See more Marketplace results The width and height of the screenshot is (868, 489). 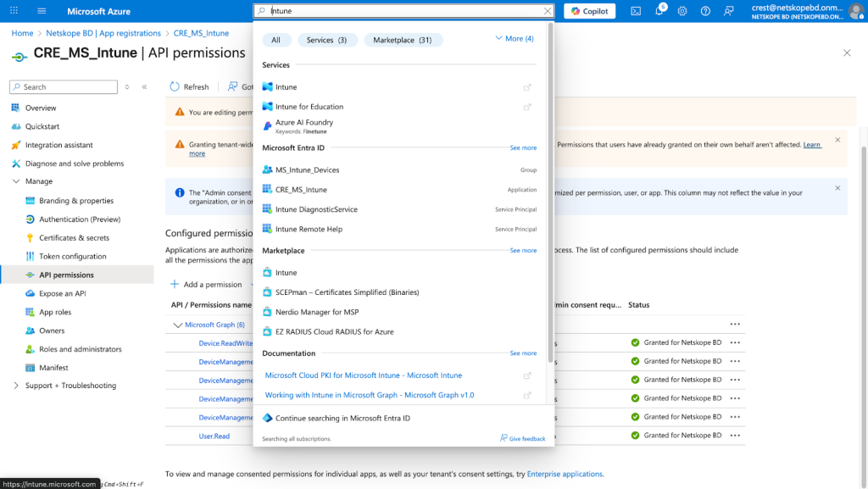pyautogui.click(x=523, y=250)
